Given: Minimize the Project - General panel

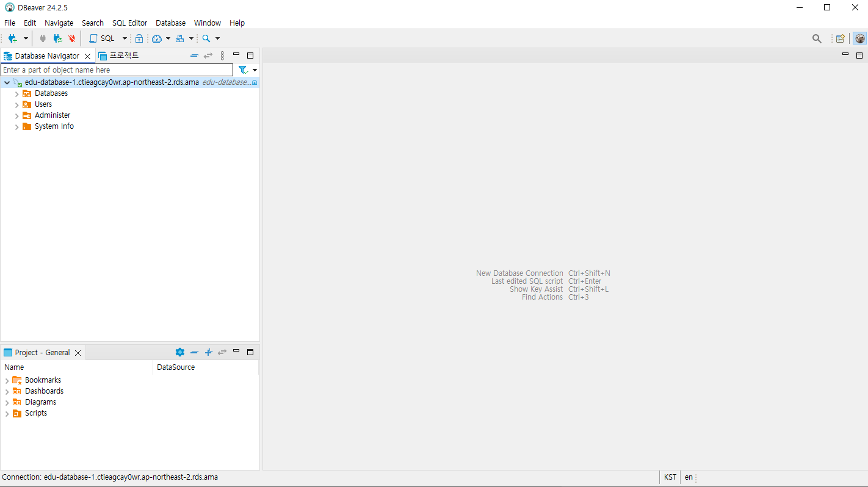Looking at the screenshot, I should point(236,352).
